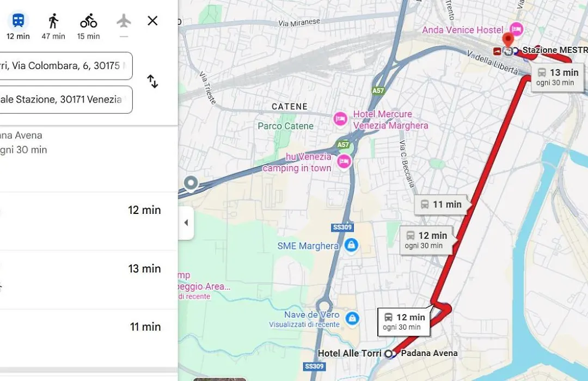Click the Nave de Vero shopping pin
Image resolution: width=588 pixels, height=381 pixels.
[x=352, y=319]
